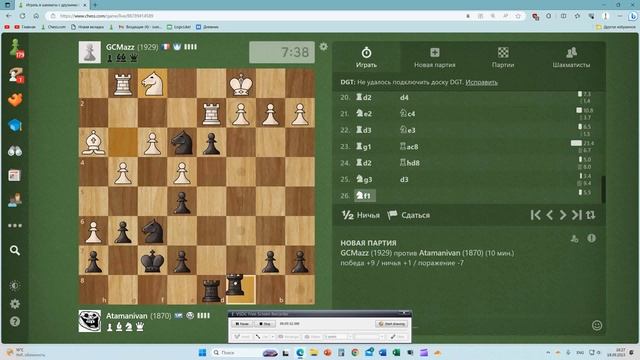Switch to the Шахматисты tab
Viewport: 640px width, 360px height.
tap(571, 58)
